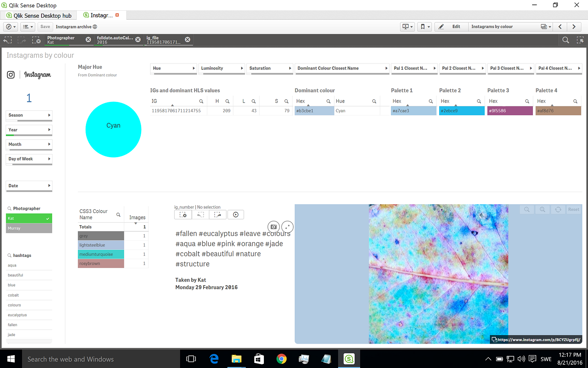Toggle Murray in the Photographer list
The width and height of the screenshot is (588, 368).
29,228
